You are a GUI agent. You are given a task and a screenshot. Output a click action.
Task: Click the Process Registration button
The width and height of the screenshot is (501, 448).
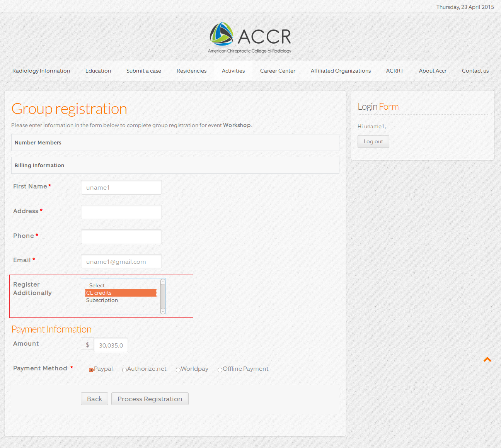point(150,399)
